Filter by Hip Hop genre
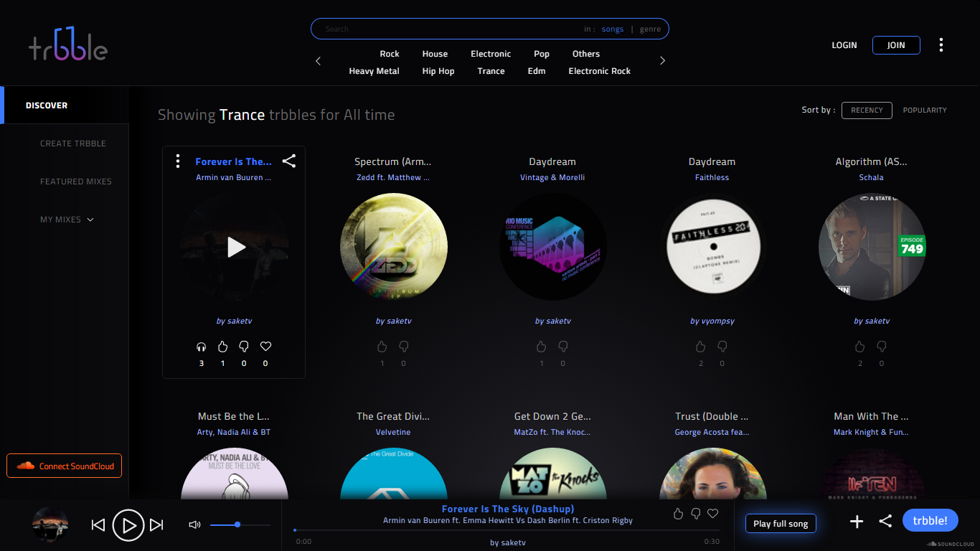The width and height of the screenshot is (980, 551). pyautogui.click(x=438, y=71)
